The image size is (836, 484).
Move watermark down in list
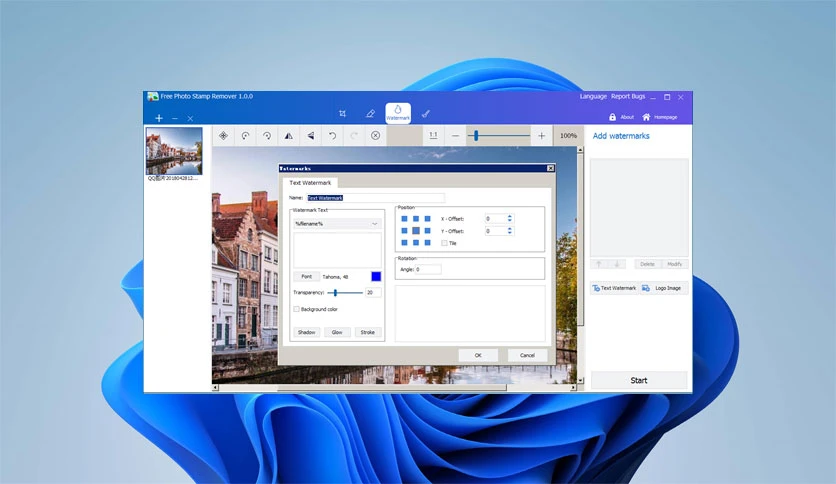(x=617, y=264)
